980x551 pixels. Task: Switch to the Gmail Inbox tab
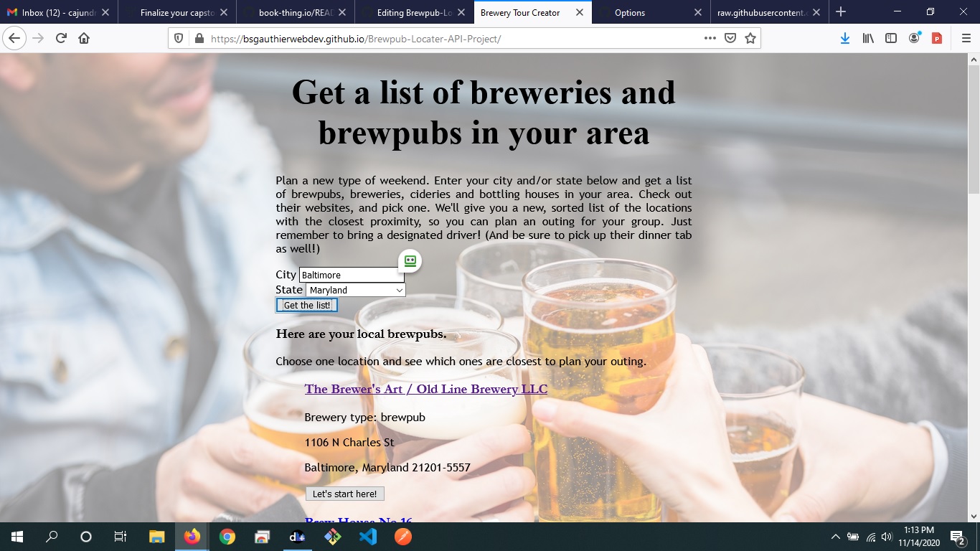(x=57, y=12)
